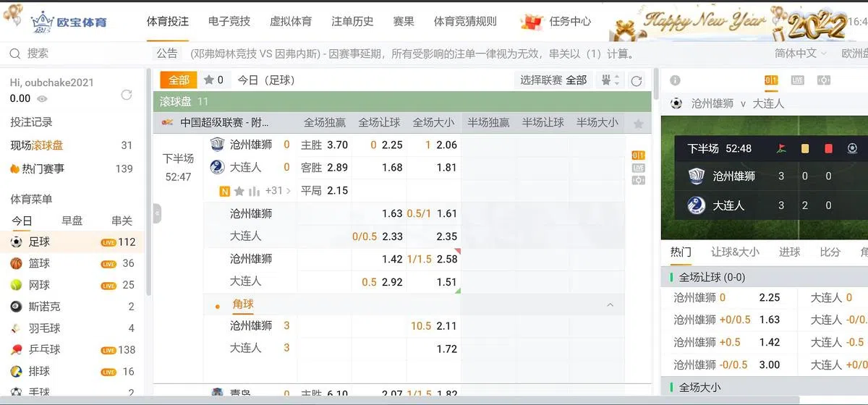
Task: Open the sort order dropdown beside refresh
Action: (x=610, y=81)
